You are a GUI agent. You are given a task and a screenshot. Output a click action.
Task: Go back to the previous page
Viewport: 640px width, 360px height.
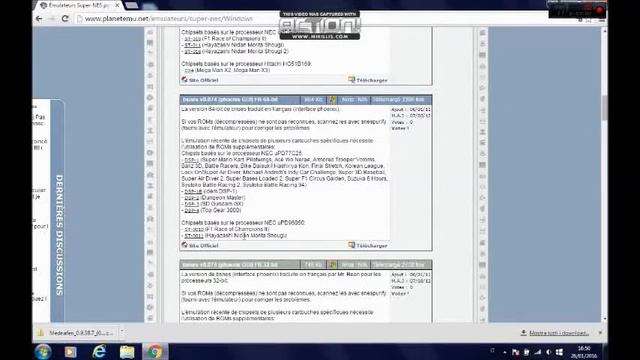[39, 18]
